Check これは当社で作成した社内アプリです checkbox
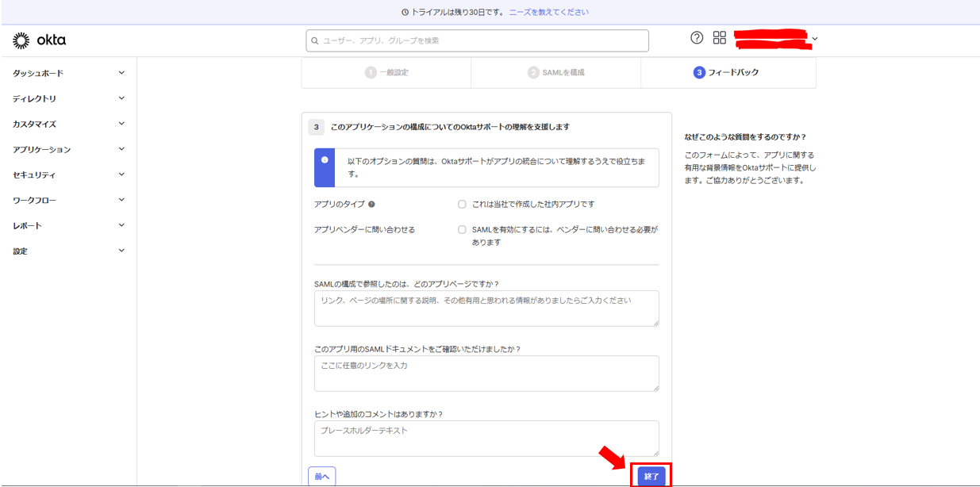This screenshot has height=487, width=980. [x=462, y=205]
